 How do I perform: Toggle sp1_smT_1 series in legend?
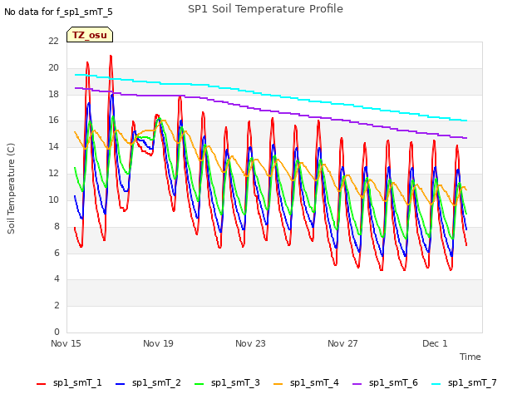69,383
